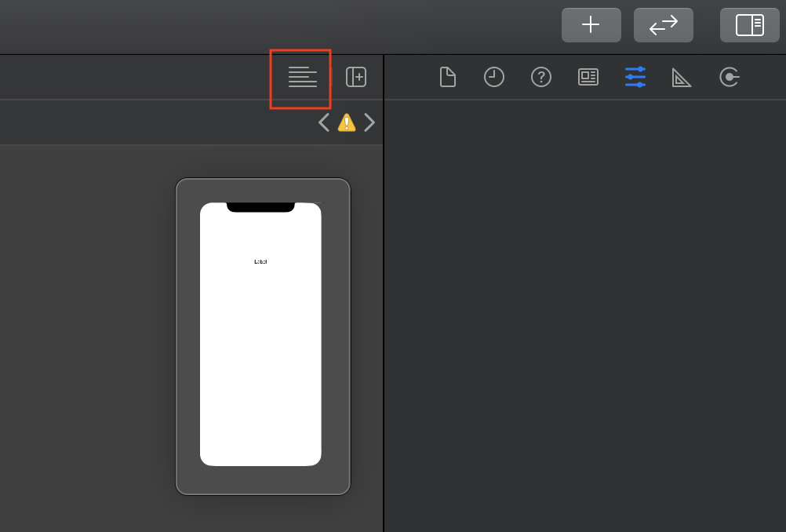Open the Adjust Editor Options menu
Screen dimensions: 786x532
tap(302, 77)
